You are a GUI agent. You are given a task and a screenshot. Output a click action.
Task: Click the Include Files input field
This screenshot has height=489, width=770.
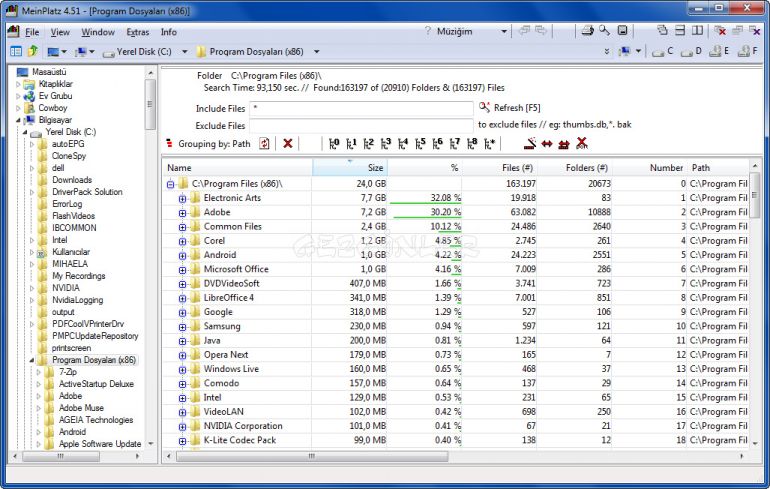point(361,108)
